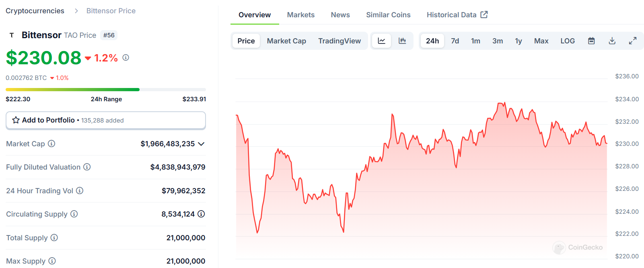This screenshot has height=268, width=644.
Task: Click Bittensor Price breadcrumb
Action: pos(111,11)
